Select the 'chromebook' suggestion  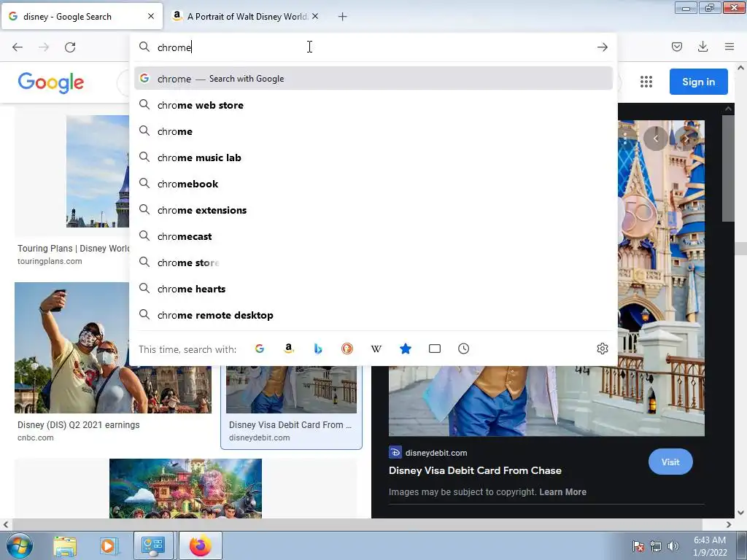373,184
